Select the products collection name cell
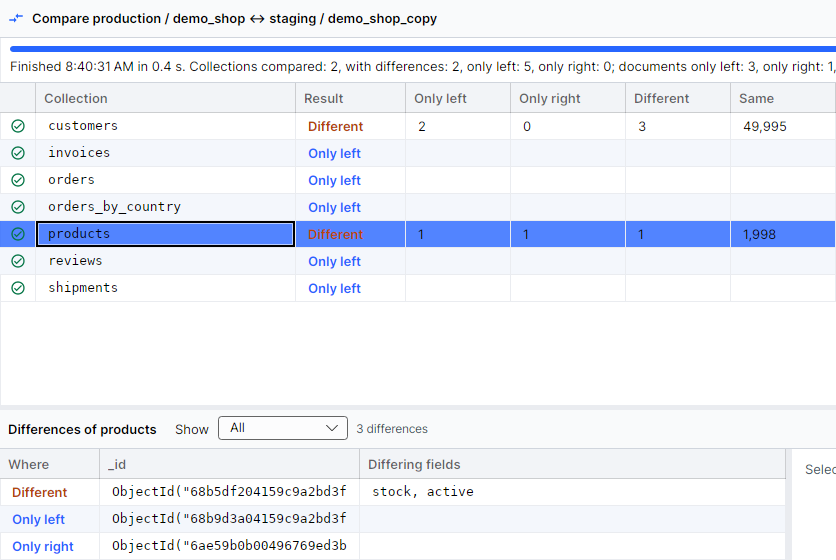The image size is (836, 560). pyautogui.click(x=165, y=234)
